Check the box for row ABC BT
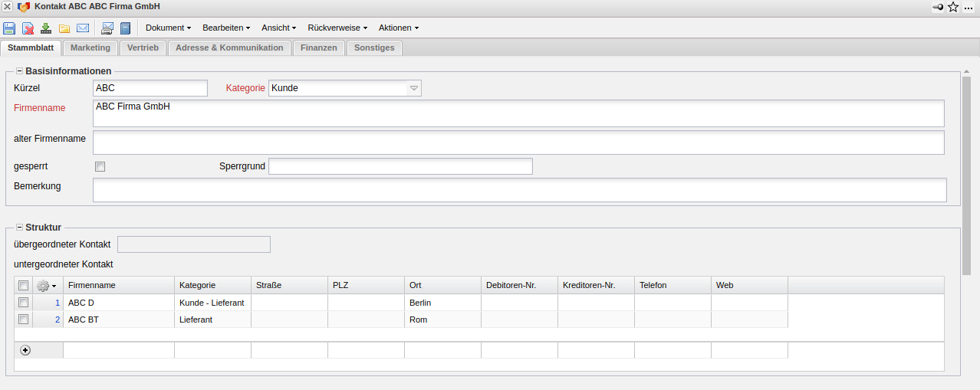 pos(23,320)
